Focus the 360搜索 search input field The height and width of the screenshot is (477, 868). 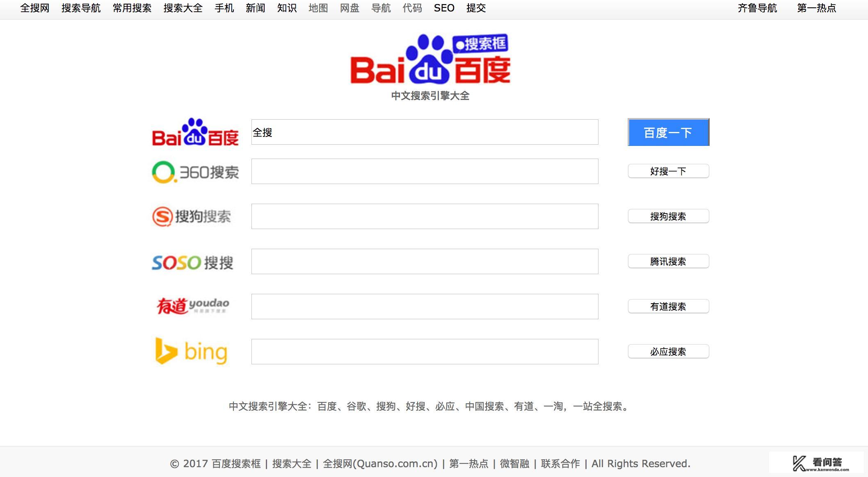425,171
